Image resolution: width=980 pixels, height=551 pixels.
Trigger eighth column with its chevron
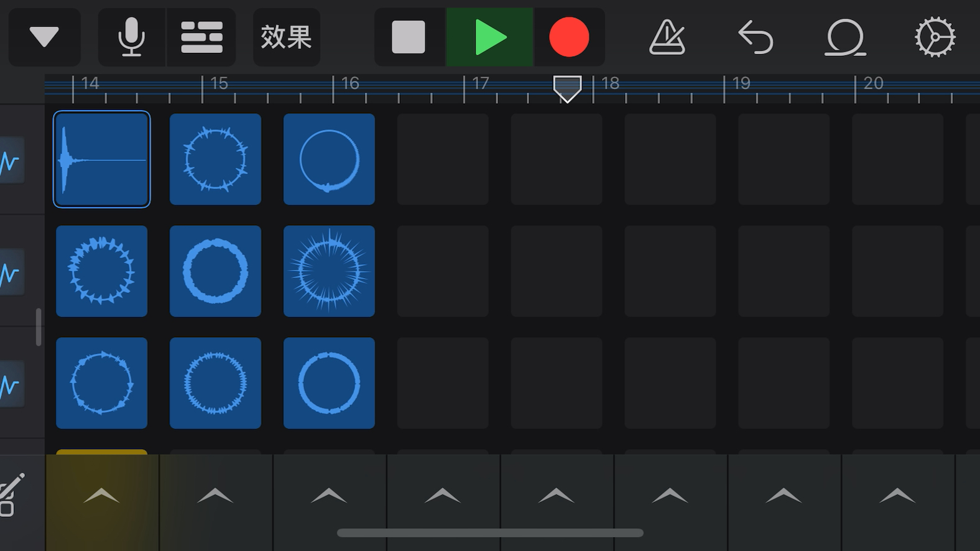(898, 496)
